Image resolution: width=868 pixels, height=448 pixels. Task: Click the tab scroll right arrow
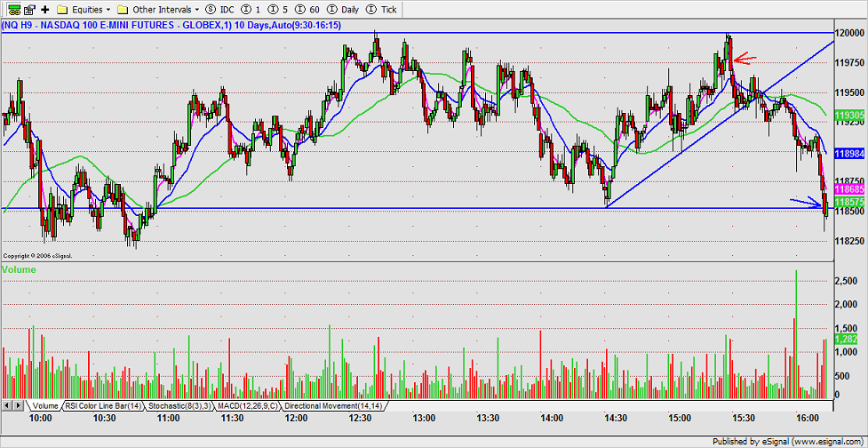tap(19, 406)
